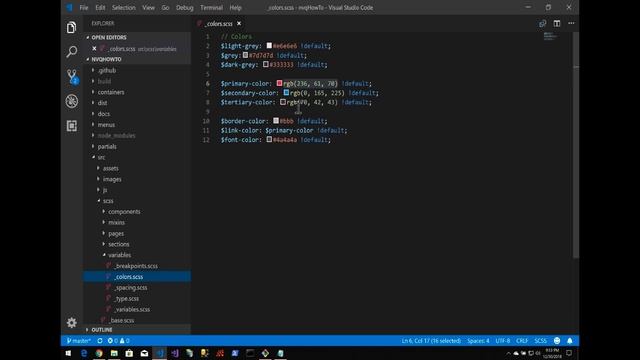Open the Explorer view in activity bar
The image size is (640, 360).
tap(71, 28)
